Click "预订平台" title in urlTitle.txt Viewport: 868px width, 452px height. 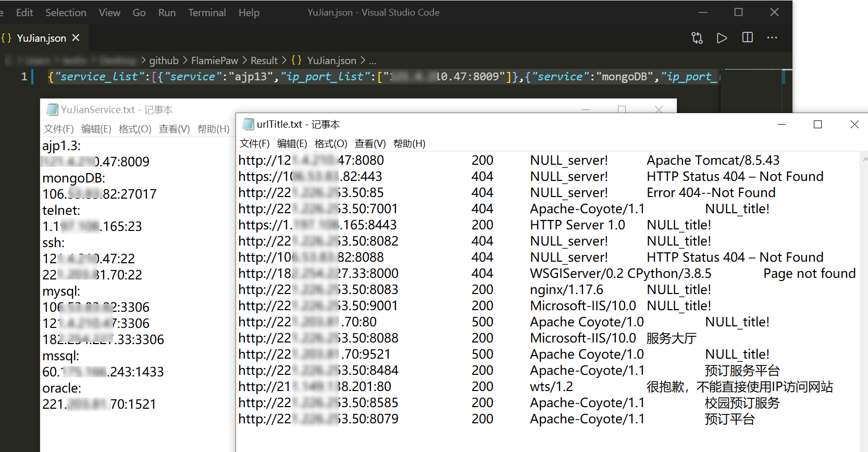(x=729, y=419)
